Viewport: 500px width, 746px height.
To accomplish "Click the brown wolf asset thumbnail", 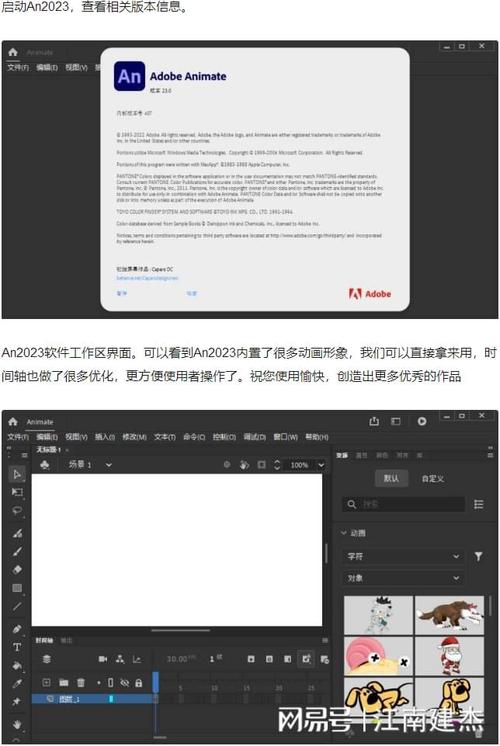I will 449,615.
